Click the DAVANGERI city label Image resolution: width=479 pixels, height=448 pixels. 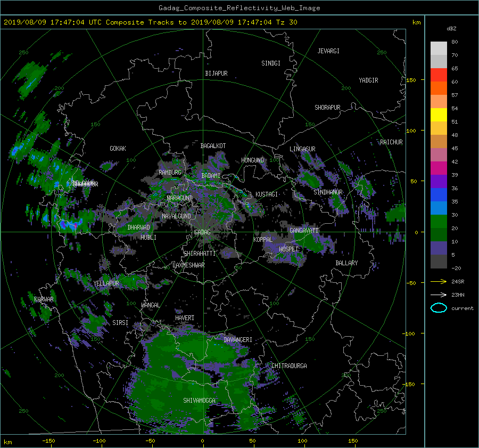click(238, 340)
